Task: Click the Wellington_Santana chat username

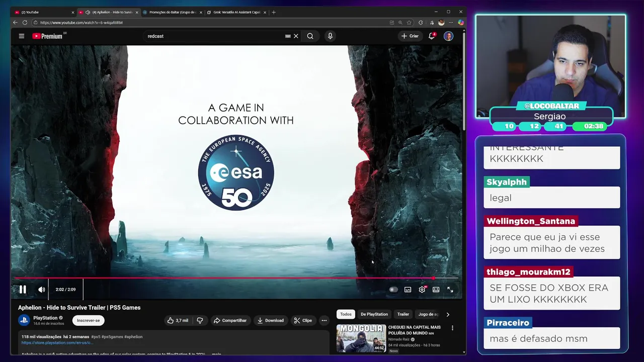Action: pyautogui.click(x=531, y=221)
